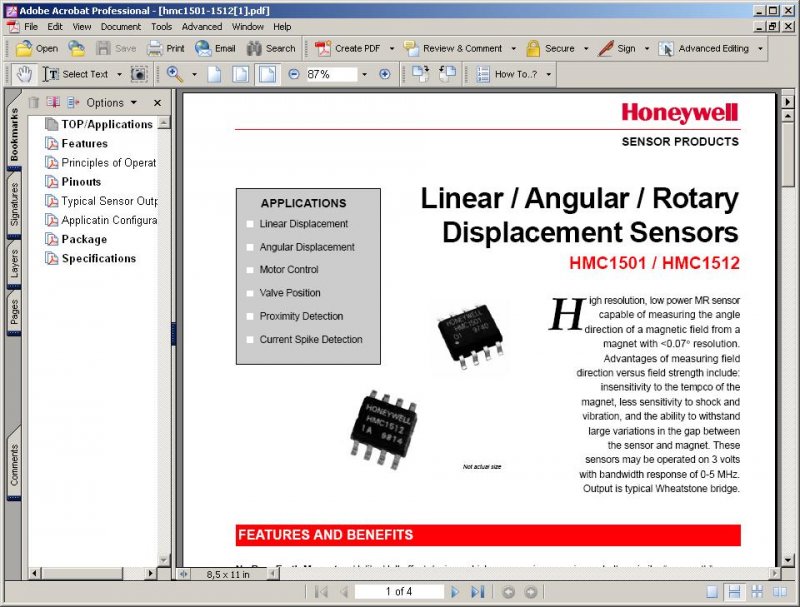This screenshot has width=800, height=607.
Task: Toggle the Current Spike Detection checkbox
Action: [250, 340]
